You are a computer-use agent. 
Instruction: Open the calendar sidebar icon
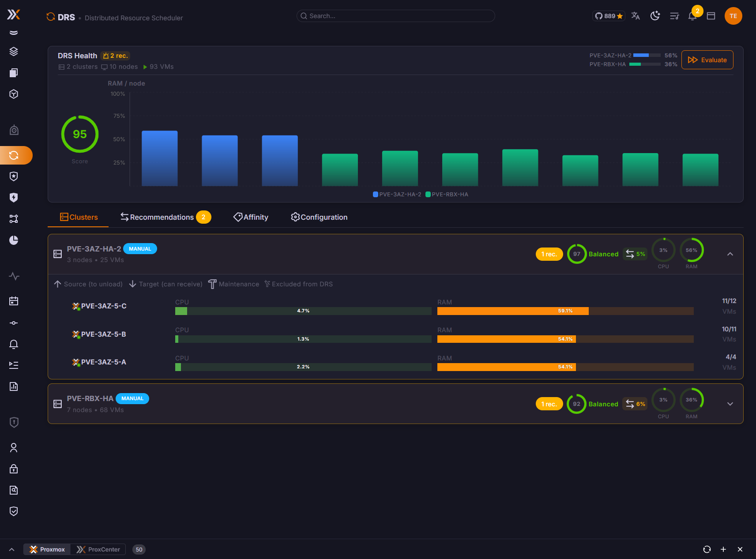click(x=14, y=301)
